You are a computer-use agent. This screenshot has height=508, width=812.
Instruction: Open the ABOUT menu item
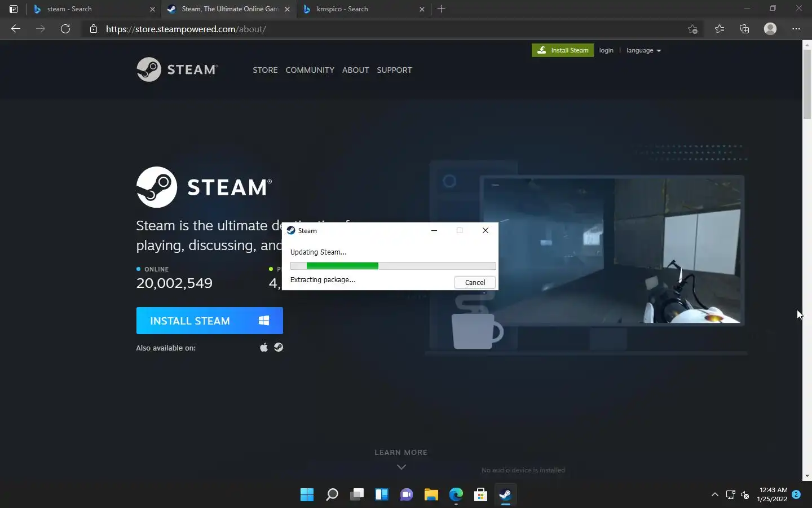tap(355, 70)
